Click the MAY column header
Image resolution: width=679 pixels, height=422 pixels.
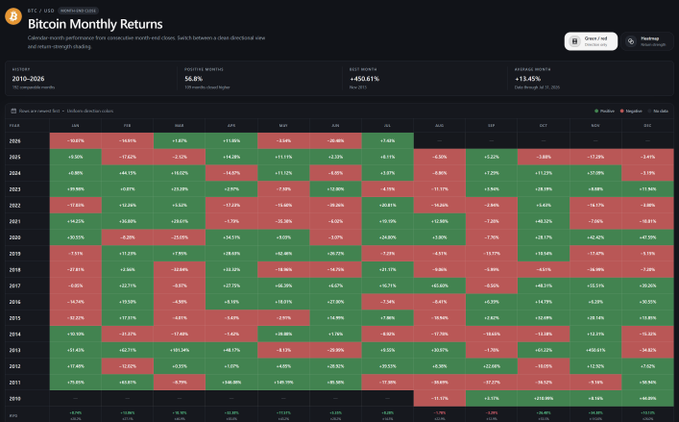[x=283, y=126]
